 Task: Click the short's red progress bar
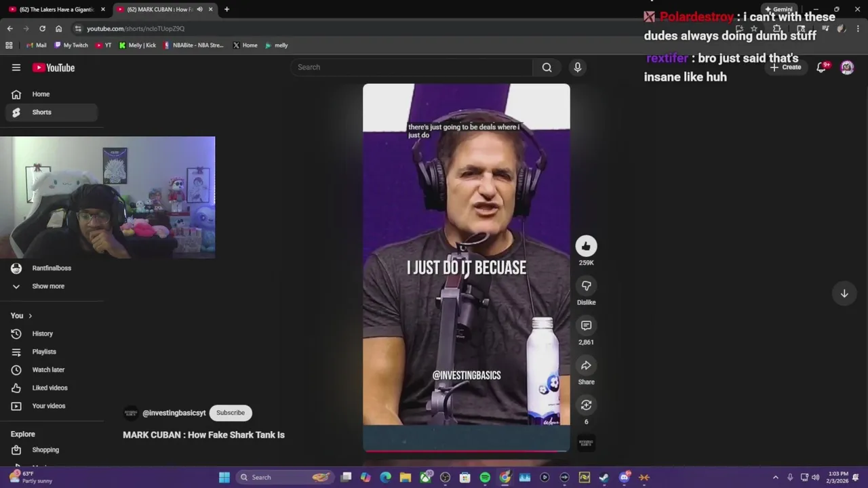[x=467, y=450]
